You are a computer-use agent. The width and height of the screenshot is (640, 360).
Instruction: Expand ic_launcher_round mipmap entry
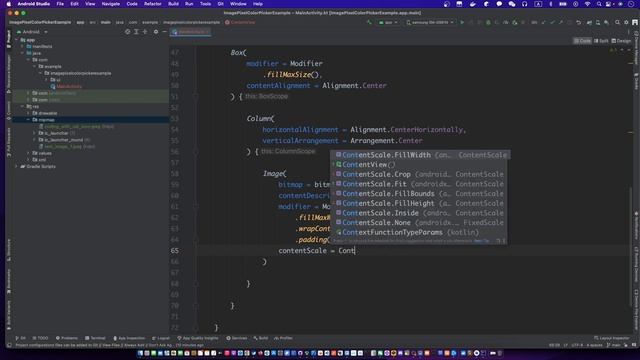[x=35, y=140]
